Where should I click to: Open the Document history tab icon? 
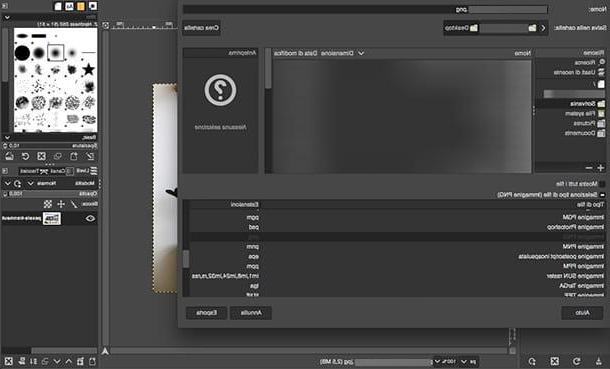tap(58, 6)
